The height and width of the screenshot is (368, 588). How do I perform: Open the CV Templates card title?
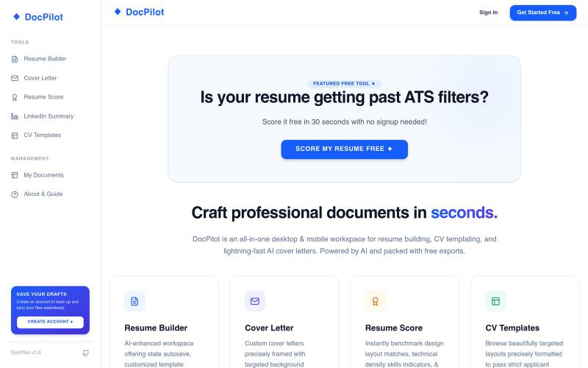pos(512,328)
